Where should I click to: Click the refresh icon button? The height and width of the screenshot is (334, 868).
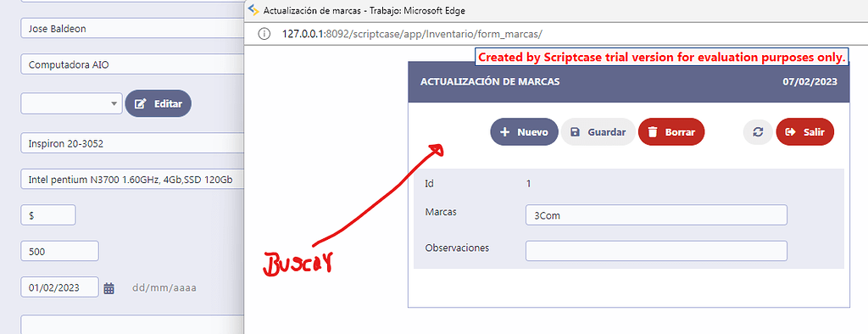click(758, 132)
